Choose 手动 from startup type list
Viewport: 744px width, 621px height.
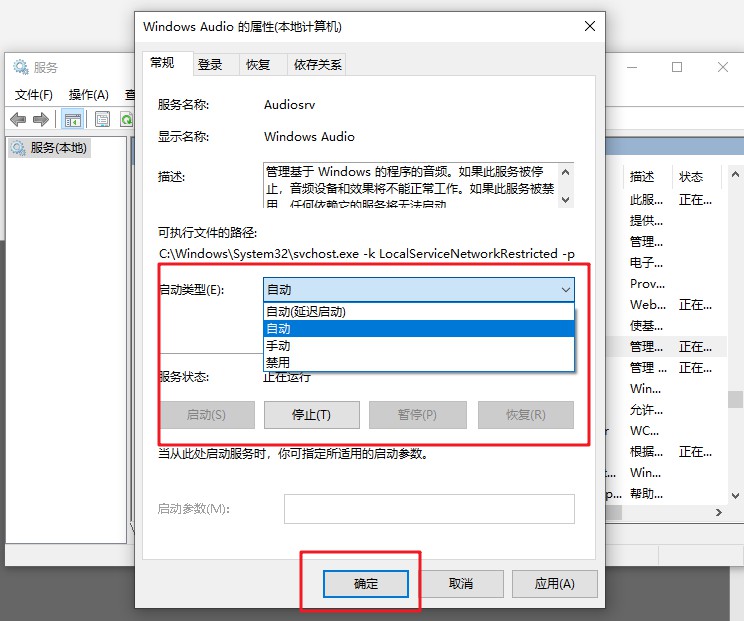click(x=278, y=345)
